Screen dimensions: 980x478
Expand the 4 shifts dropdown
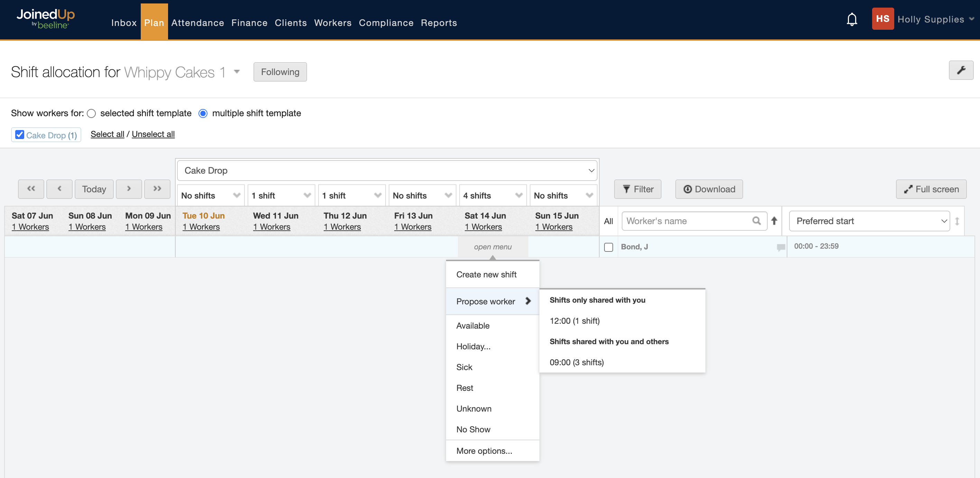[x=492, y=196]
